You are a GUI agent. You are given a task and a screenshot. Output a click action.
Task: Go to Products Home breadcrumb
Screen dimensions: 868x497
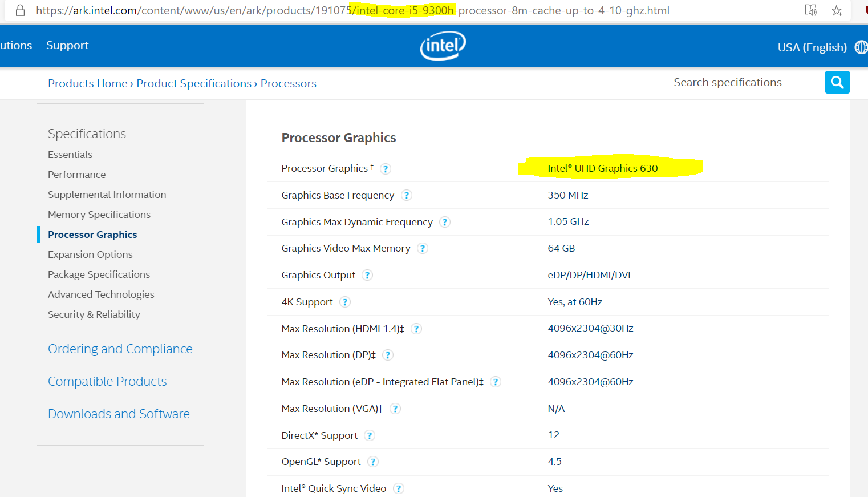(88, 83)
